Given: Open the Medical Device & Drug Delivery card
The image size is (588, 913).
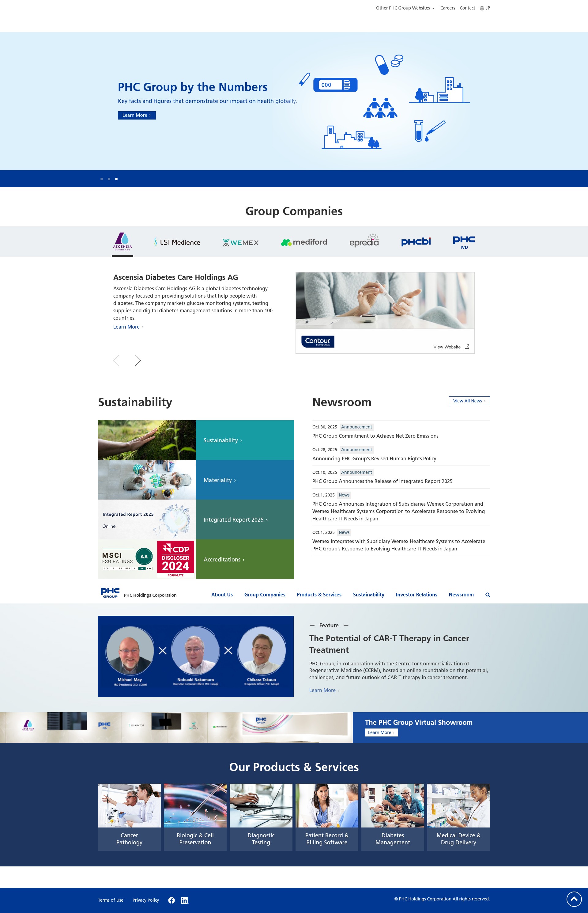Looking at the screenshot, I should tap(458, 817).
